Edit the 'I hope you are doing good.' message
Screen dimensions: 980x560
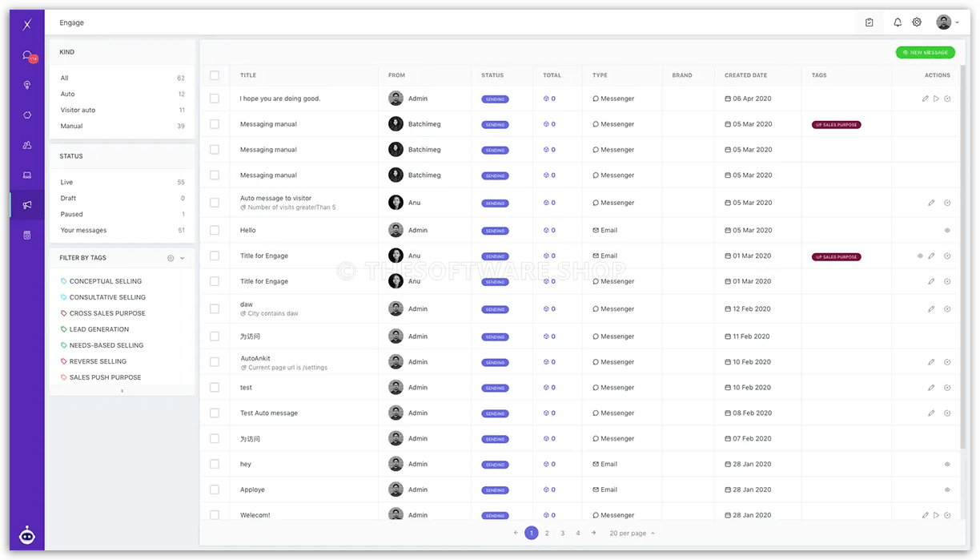click(x=925, y=99)
